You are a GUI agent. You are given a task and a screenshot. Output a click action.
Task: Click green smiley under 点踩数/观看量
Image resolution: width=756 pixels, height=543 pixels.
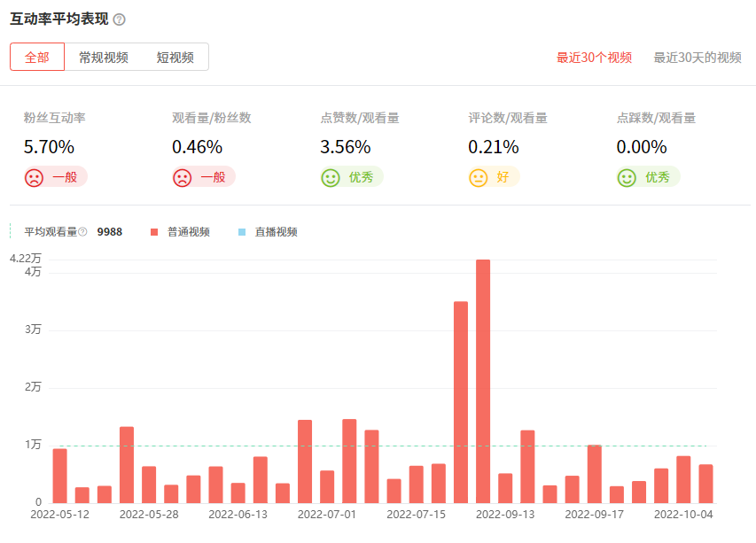tap(627, 177)
